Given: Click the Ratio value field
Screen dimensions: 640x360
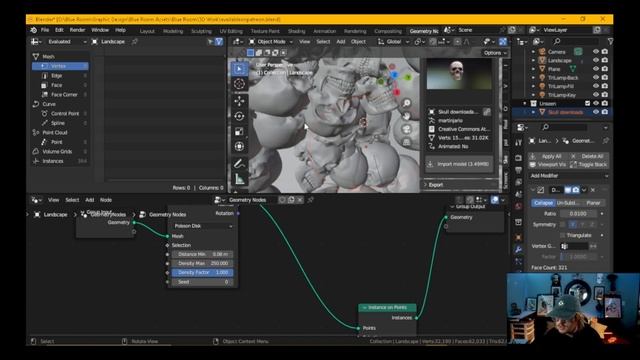Looking at the screenshot, I should tap(578, 213).
